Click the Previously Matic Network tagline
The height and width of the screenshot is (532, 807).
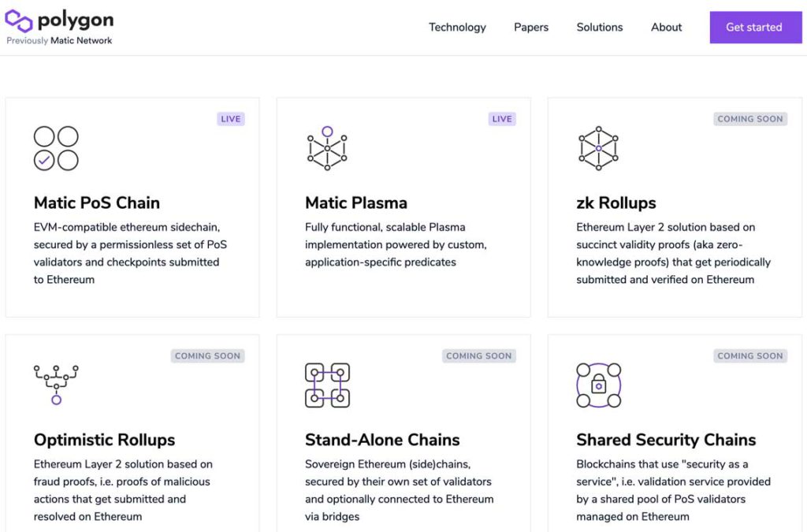point(59,40)
